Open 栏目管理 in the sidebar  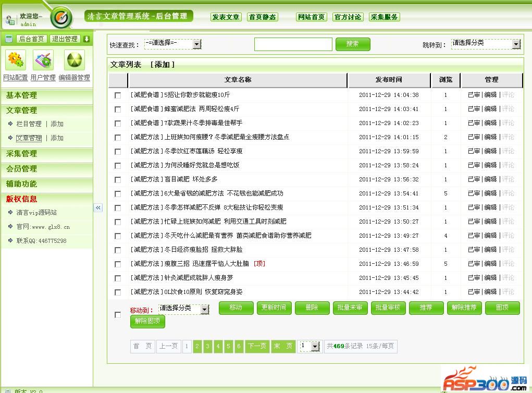click(29, 124)
